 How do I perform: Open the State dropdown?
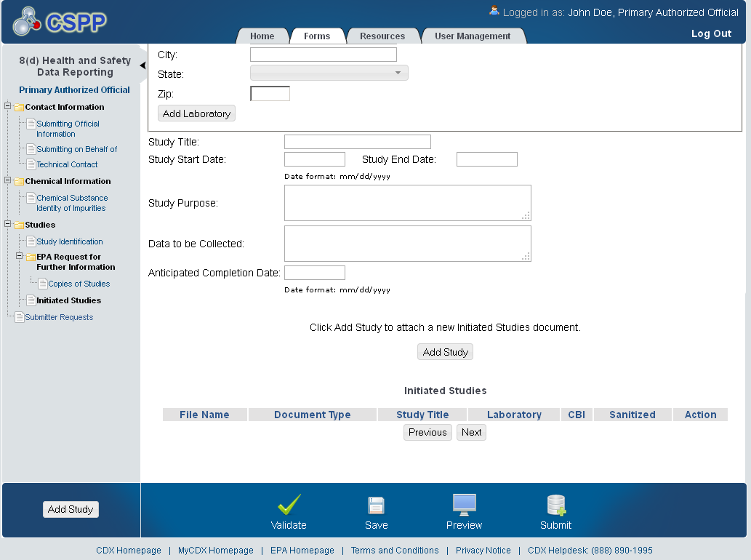329,73
